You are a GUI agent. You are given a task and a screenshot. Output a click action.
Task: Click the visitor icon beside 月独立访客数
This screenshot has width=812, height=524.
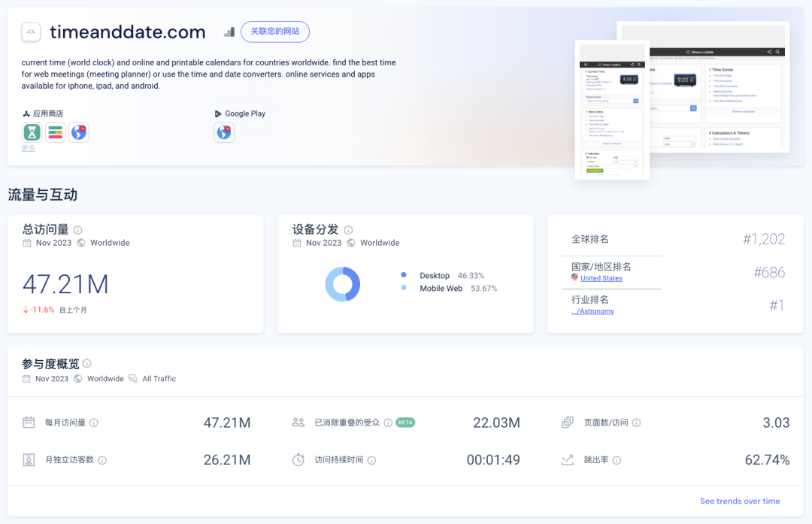[x=29, y=460]
